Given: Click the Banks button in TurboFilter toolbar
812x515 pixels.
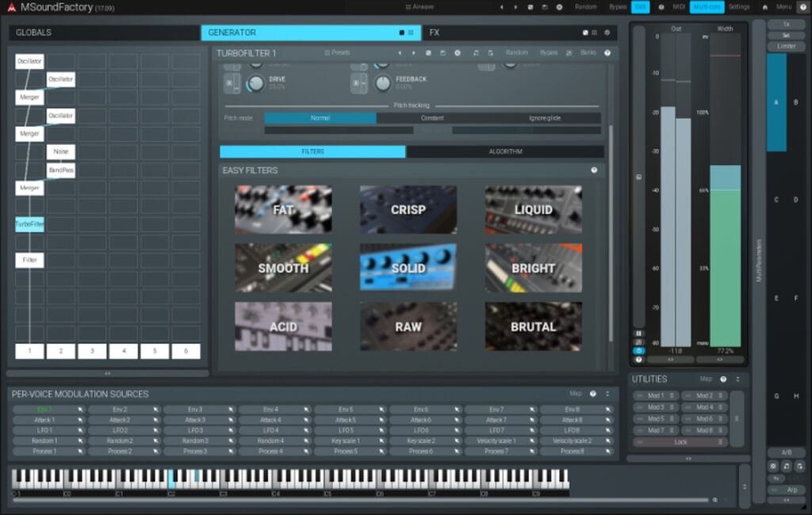Looking at the screenshot, I should click(588, 53).
